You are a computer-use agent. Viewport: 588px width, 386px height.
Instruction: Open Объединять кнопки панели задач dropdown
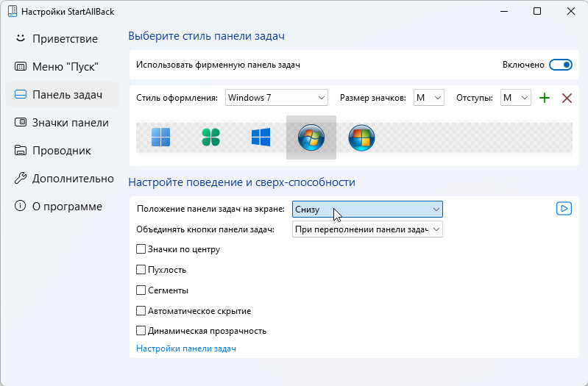pos(367,229)
